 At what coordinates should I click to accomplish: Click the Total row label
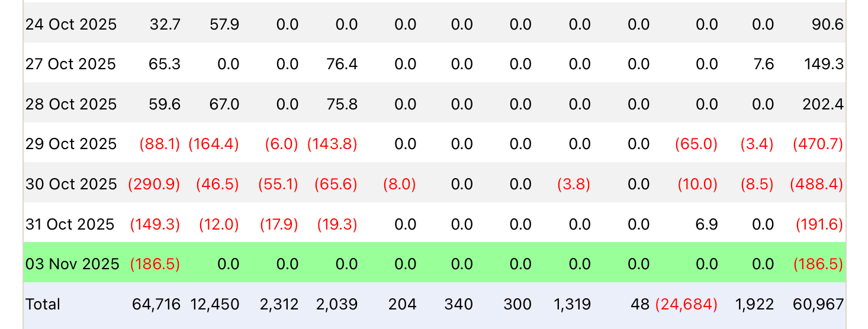tap(43, 304)
